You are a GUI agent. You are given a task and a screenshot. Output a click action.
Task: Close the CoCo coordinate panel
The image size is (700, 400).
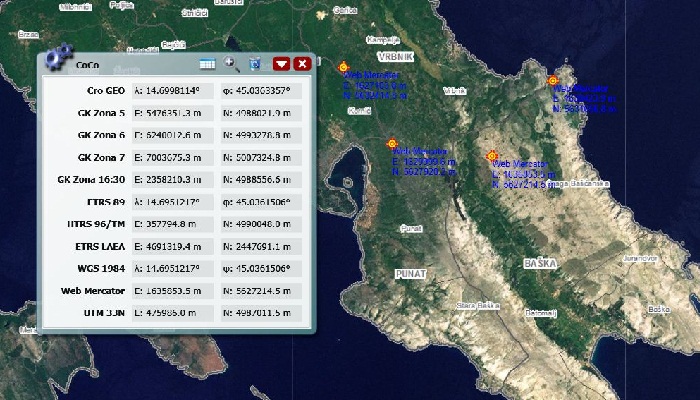pyautogui.click(x=302, y=64)
